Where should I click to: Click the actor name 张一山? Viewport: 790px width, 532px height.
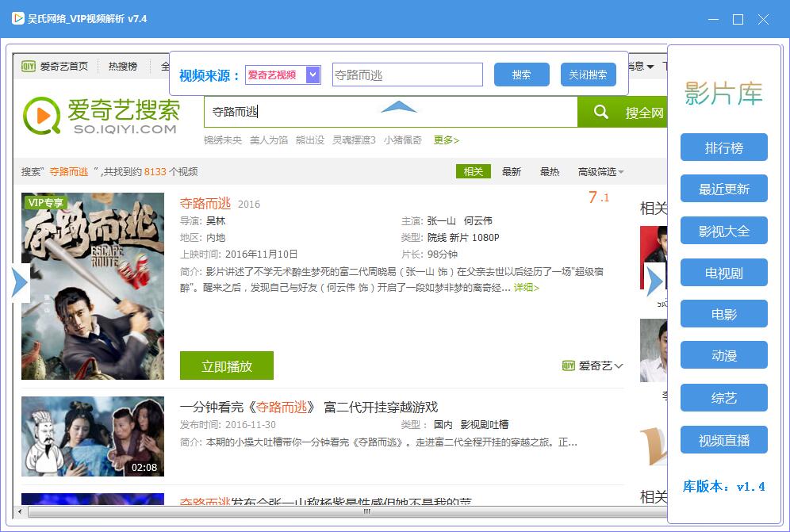coord(441,220)
